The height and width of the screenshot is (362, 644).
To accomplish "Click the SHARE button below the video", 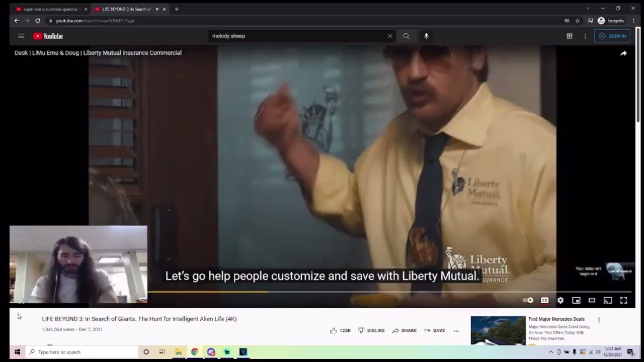I will 404,330.
